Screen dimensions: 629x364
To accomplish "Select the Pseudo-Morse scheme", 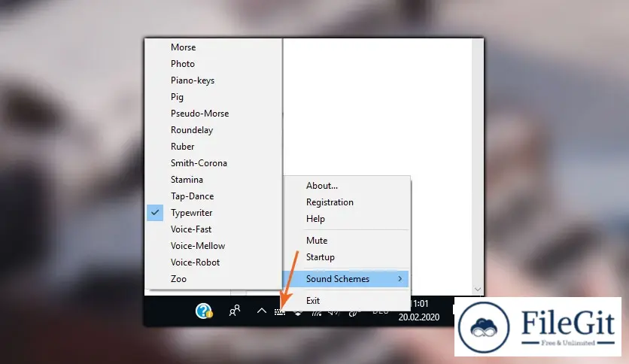I will click(214, 114).
